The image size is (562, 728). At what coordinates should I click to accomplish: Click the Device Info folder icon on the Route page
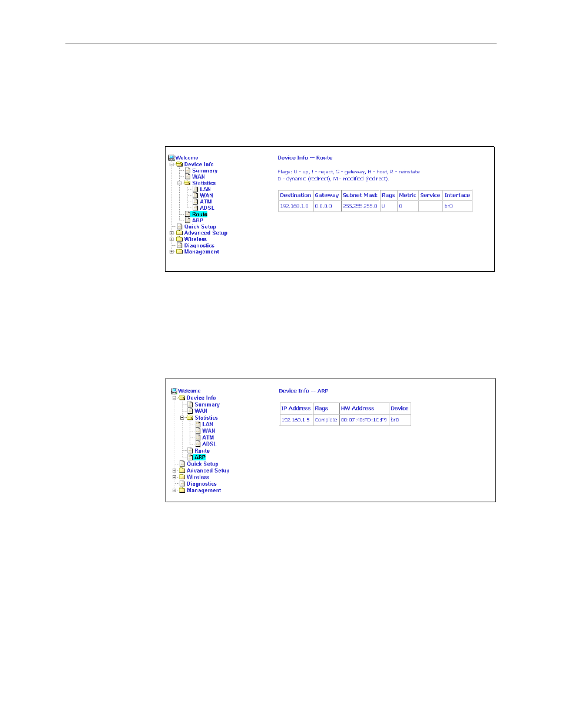180,164
